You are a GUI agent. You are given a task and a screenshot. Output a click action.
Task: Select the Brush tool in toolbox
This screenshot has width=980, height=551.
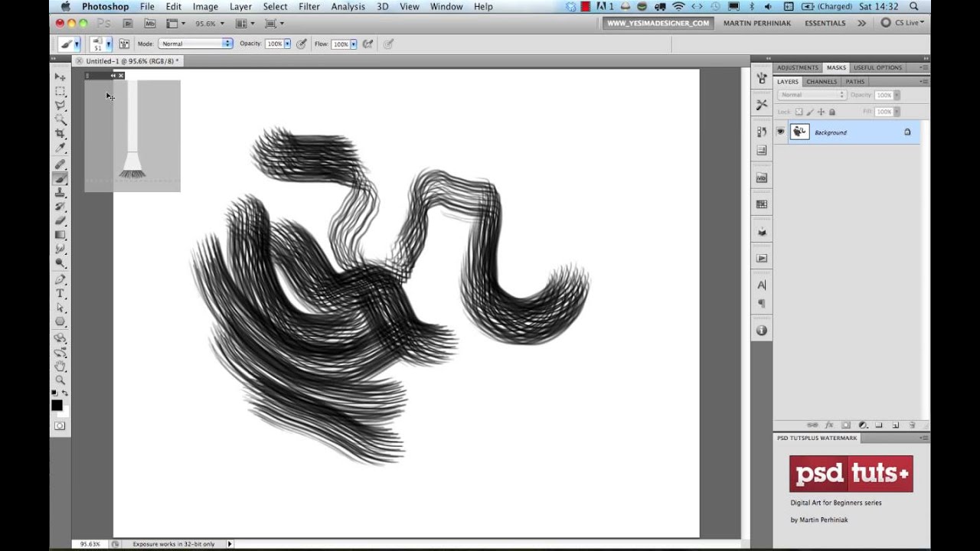tap(60, 178)
